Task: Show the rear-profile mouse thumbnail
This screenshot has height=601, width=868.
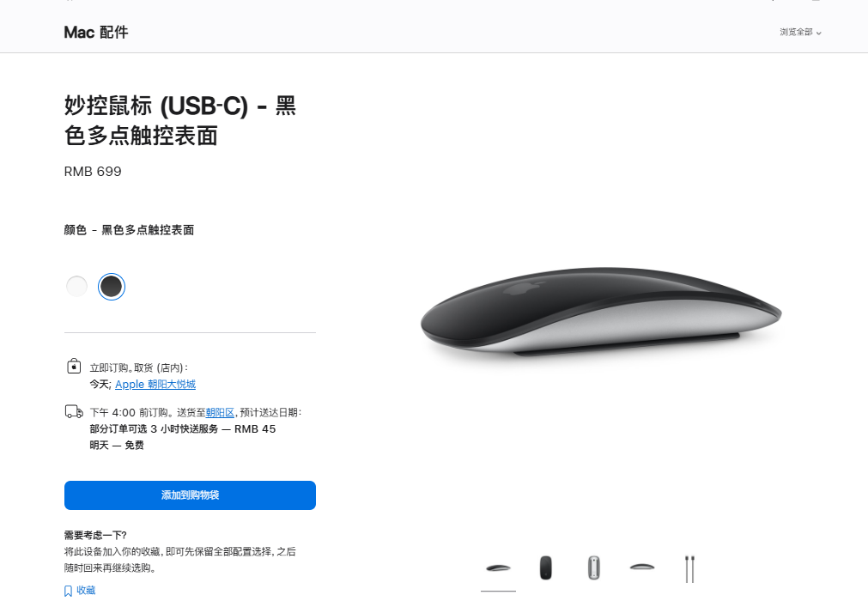Action: (x=642, y=568)
